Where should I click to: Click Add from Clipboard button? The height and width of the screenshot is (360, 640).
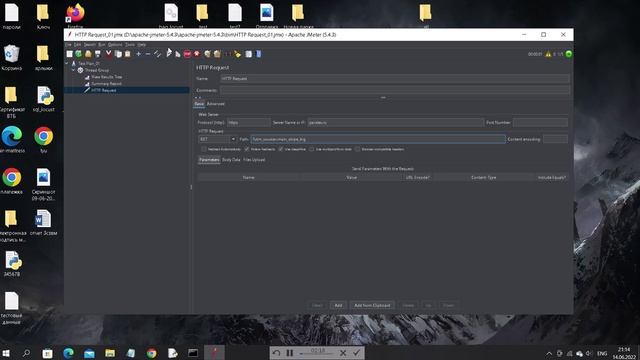372,305
